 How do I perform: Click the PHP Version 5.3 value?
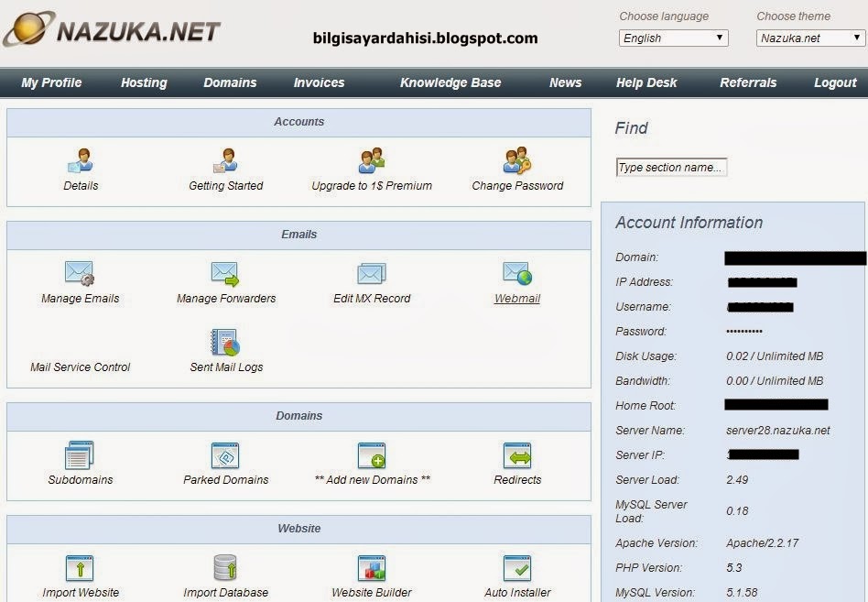tap(733, 568)
